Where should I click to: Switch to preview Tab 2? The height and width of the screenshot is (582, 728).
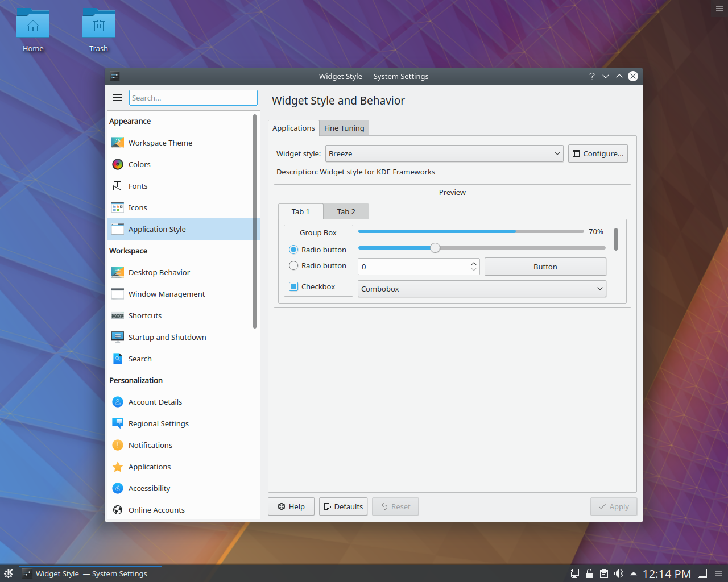[346, 211]
